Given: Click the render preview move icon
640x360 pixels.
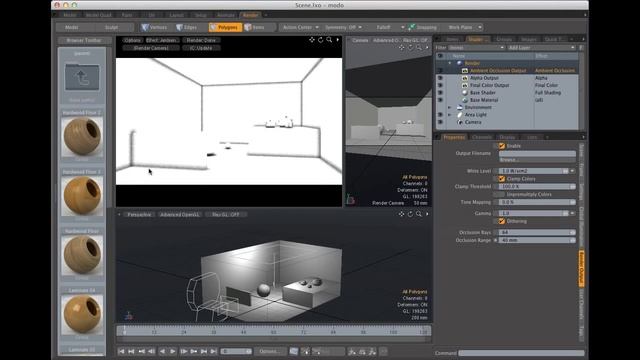Looking at the screenshot, I should (x=312, y=40).
